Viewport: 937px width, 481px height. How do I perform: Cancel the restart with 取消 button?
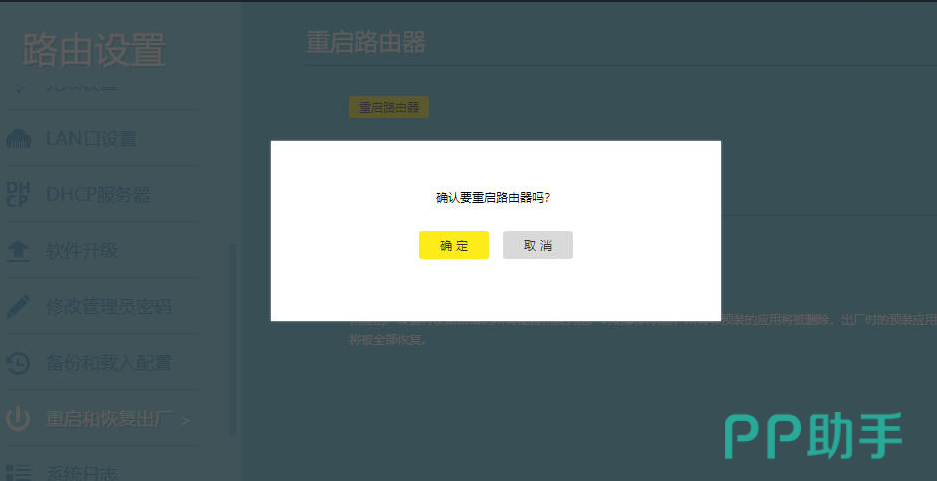(x=538, y=245)
